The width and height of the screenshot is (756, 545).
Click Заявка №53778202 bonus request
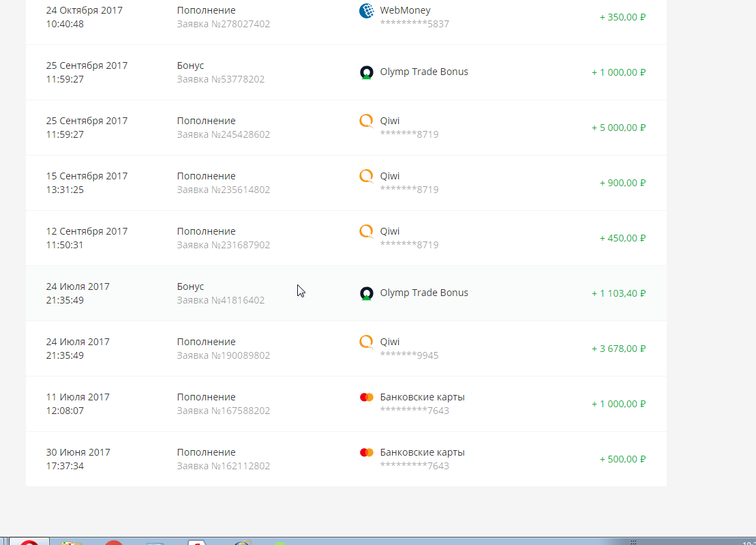tap(221, 79)
